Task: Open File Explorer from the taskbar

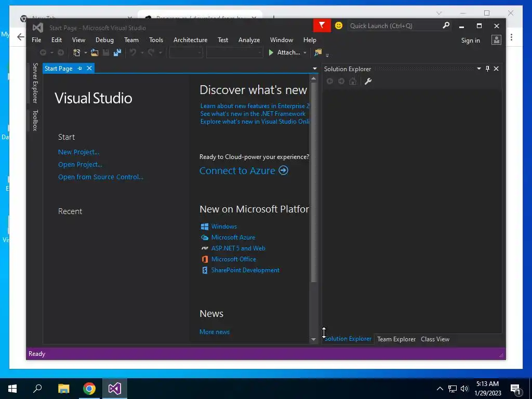Action: point(63,389)
